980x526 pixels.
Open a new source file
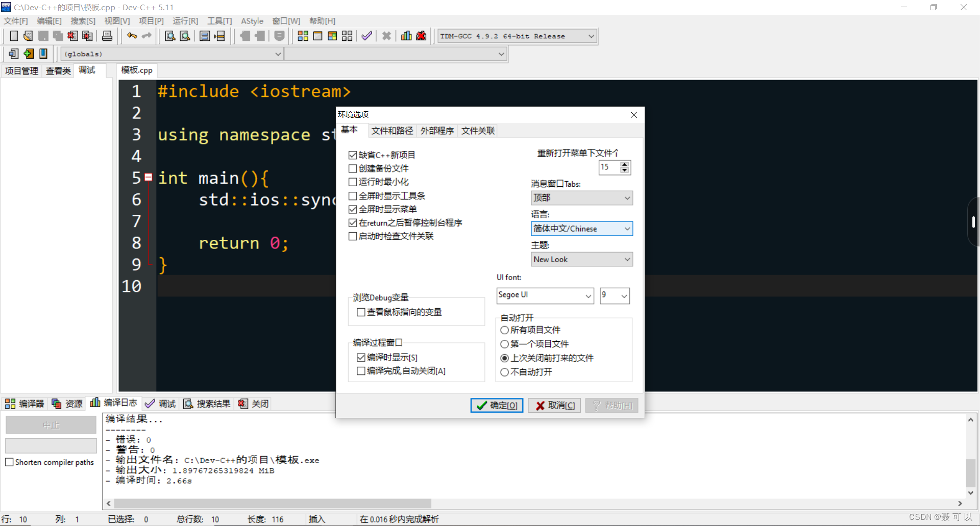(14, 36)
